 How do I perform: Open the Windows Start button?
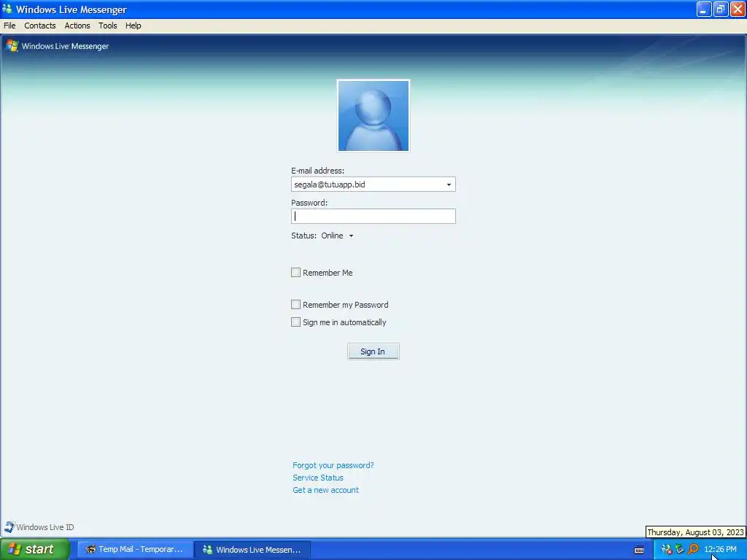pyautogui.click(x=35, y=549)
